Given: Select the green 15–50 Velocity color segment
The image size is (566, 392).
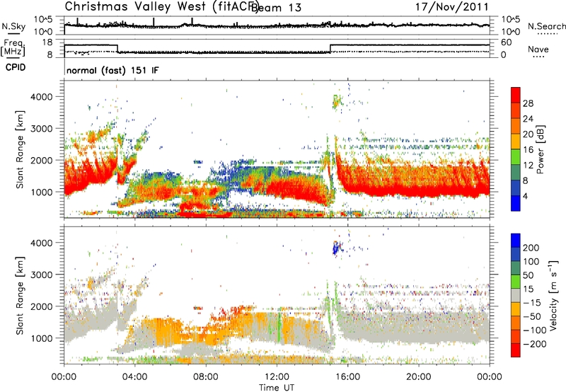Looking at the screenshot, I should coord(516,282).
